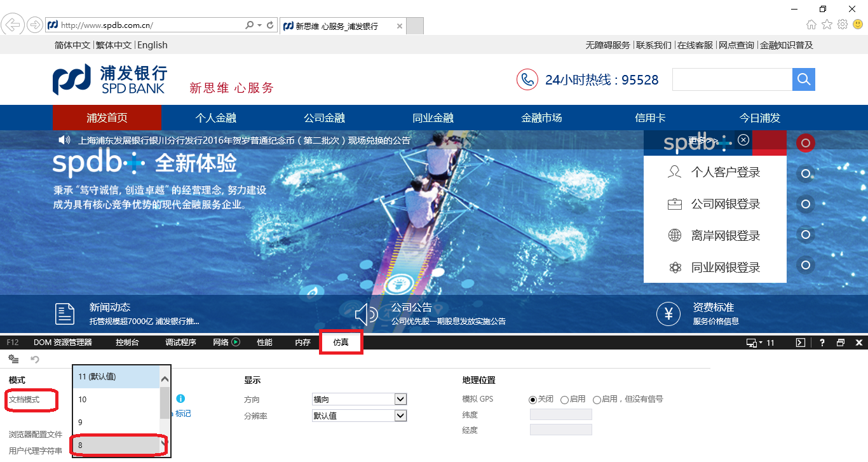Close login panel with circled X
The width and height of the screenshot is (868, 462).
point(743,140)
